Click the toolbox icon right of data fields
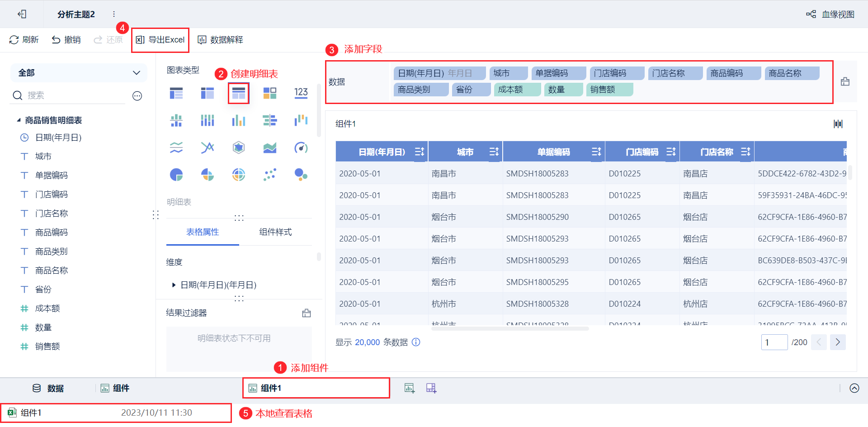The height and width of the screenshot is (427, 868). tap(845, 82)
